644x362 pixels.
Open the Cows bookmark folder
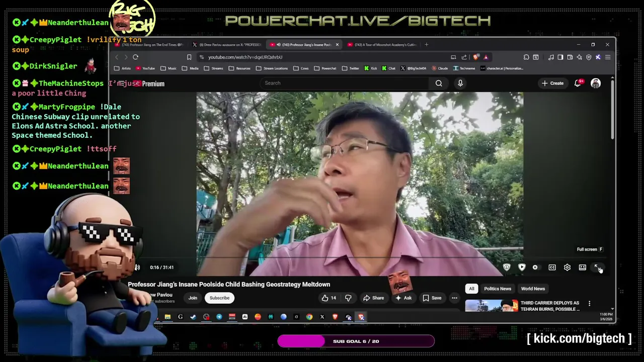coord(301,68)
